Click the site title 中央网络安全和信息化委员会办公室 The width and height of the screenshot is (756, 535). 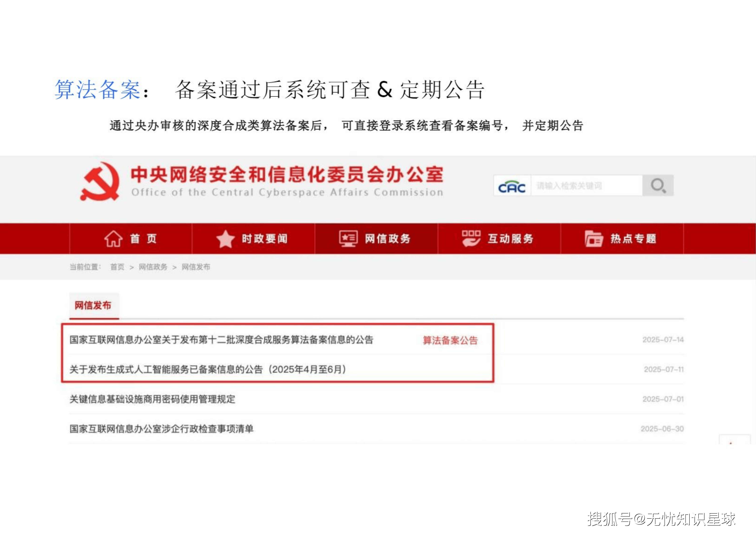point(286,175)
